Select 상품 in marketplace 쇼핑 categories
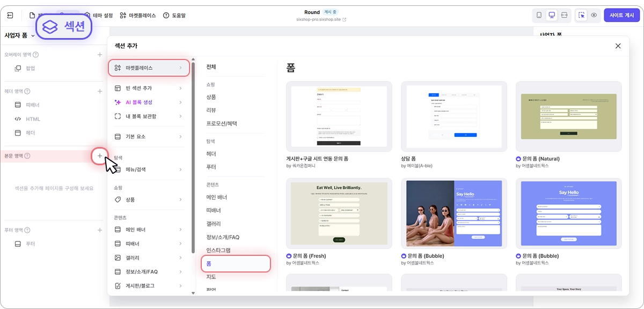Viewport: 644px width, 309px height. tap(211, 97)
